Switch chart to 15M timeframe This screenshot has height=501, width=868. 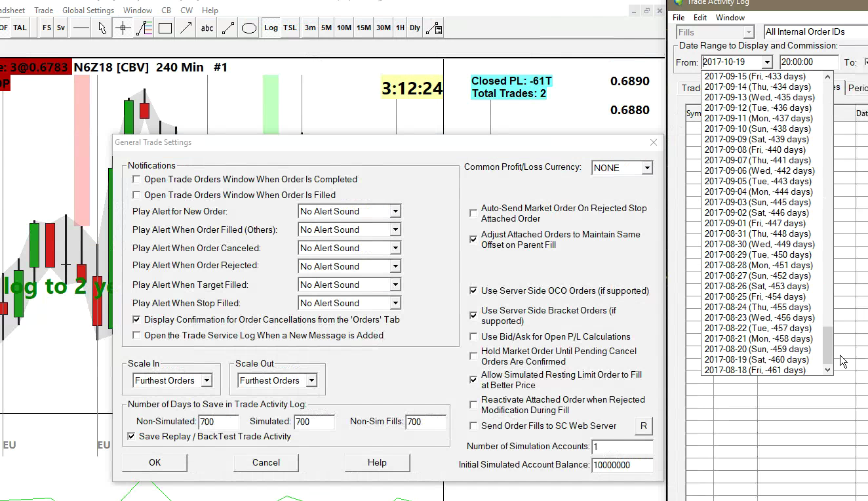[364, 28]
